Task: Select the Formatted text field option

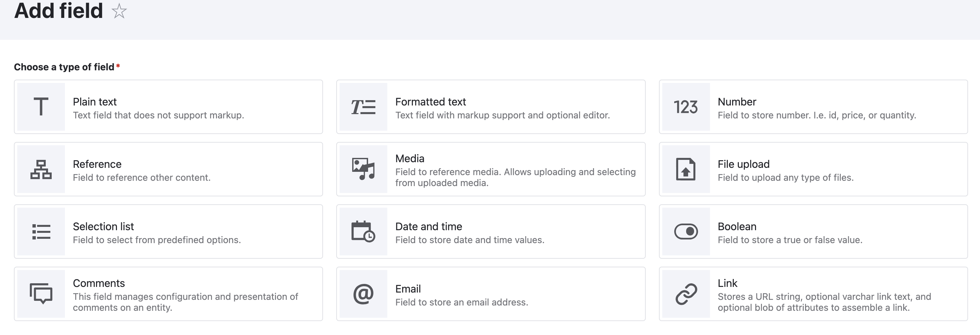Action: point(430,101)
